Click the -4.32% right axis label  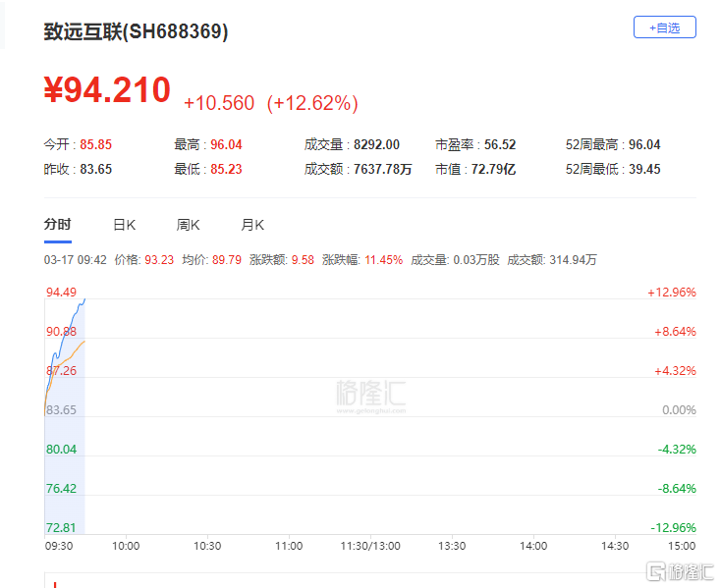(677, 449)
